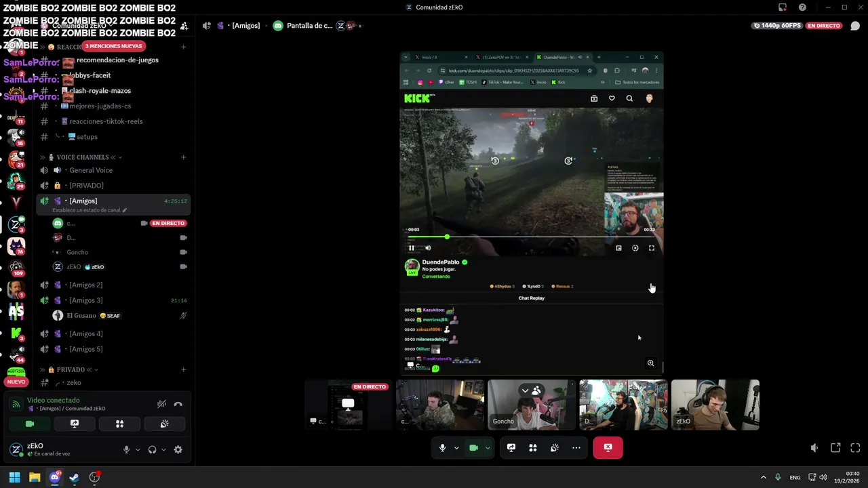Viewport: 868px width, 488px height.
Task: Pause the Kick clip in stream
Action: (x=411, y=248)
